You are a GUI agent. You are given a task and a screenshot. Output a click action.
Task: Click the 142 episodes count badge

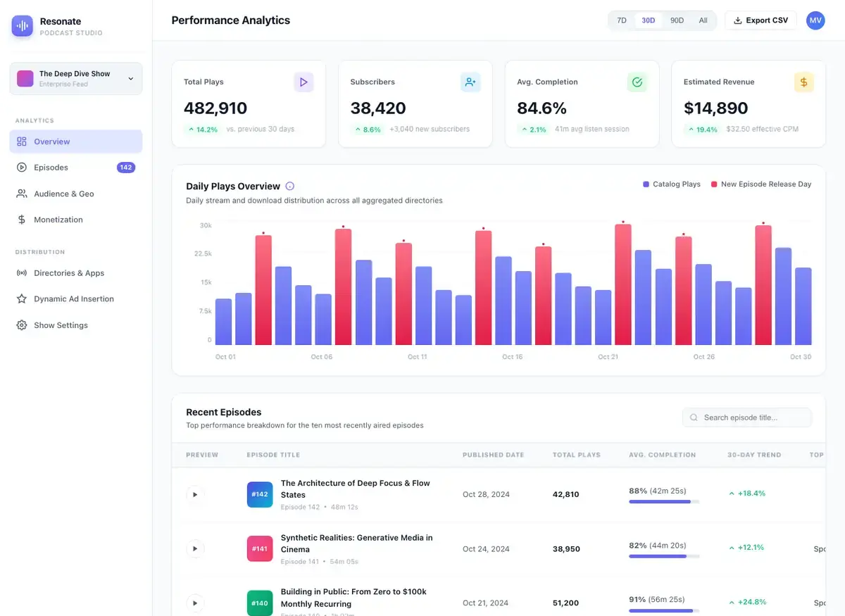pyautogui.click(x=126, y=168)
